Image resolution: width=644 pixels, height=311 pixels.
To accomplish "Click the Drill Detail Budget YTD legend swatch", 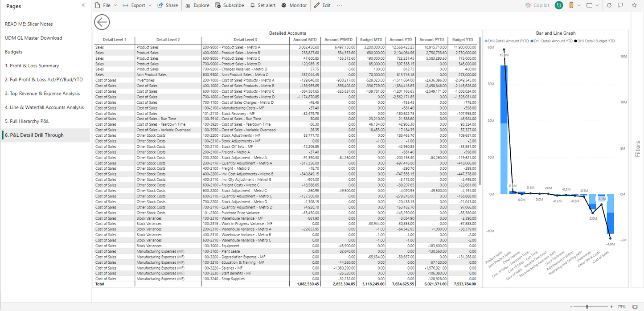I will point(576,41).
